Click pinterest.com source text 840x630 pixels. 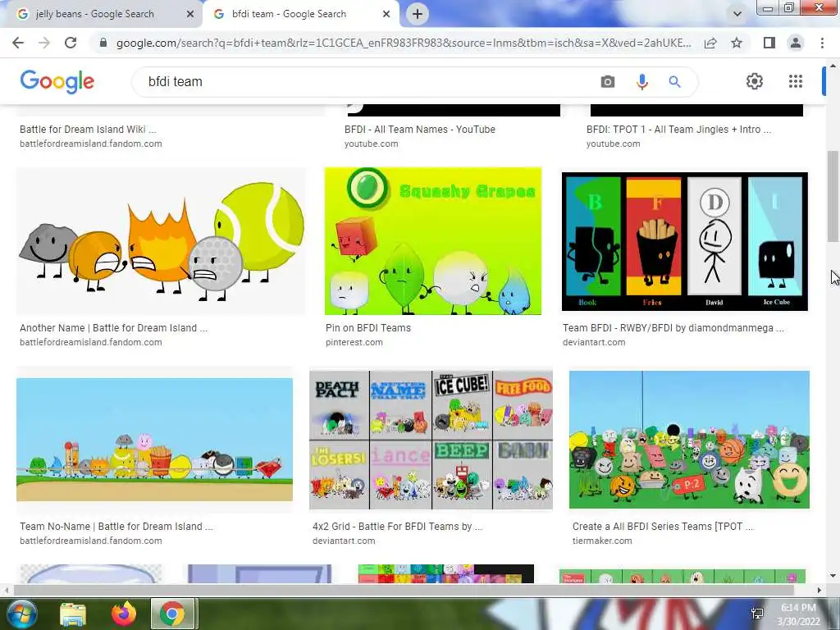[x=354, y=342]
